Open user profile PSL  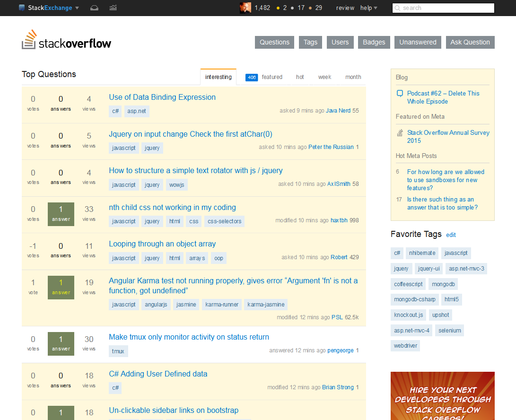(337, 317)
